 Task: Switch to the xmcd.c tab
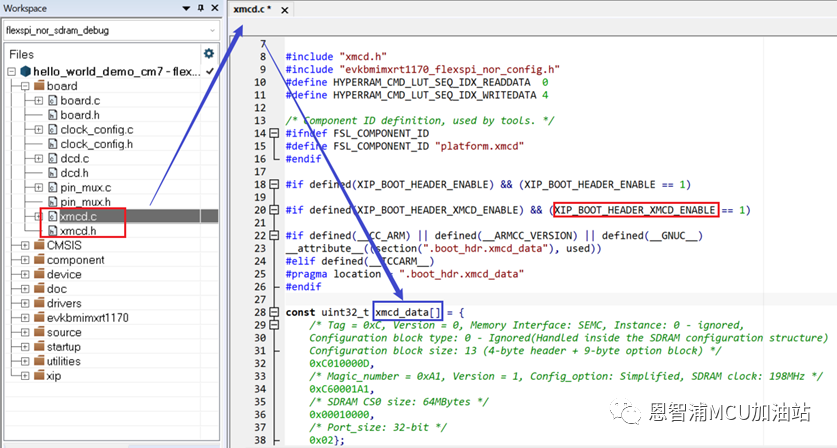click(252, 9)
